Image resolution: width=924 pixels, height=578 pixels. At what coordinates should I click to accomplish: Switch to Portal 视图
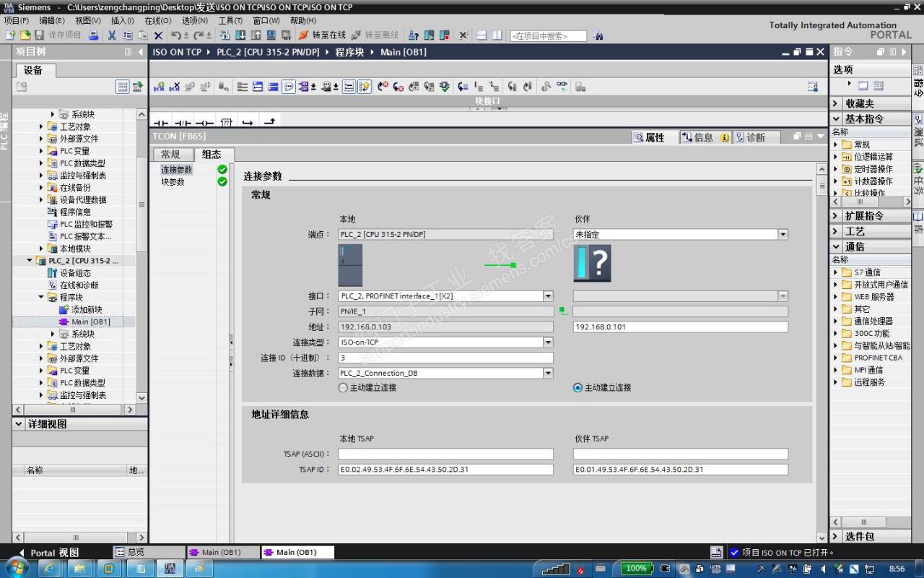[48, 553]
